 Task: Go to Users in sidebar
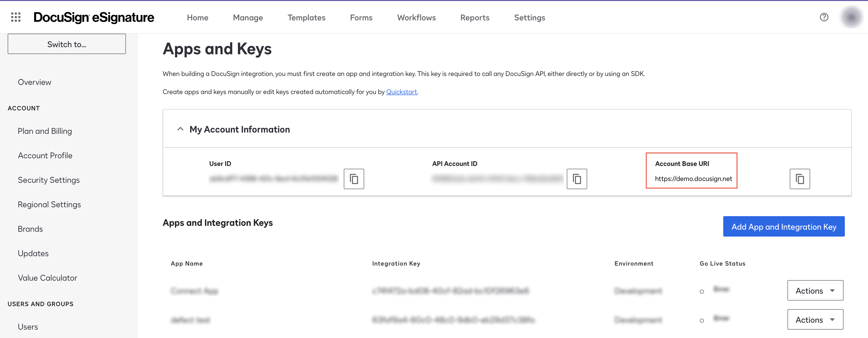(28, 327)
